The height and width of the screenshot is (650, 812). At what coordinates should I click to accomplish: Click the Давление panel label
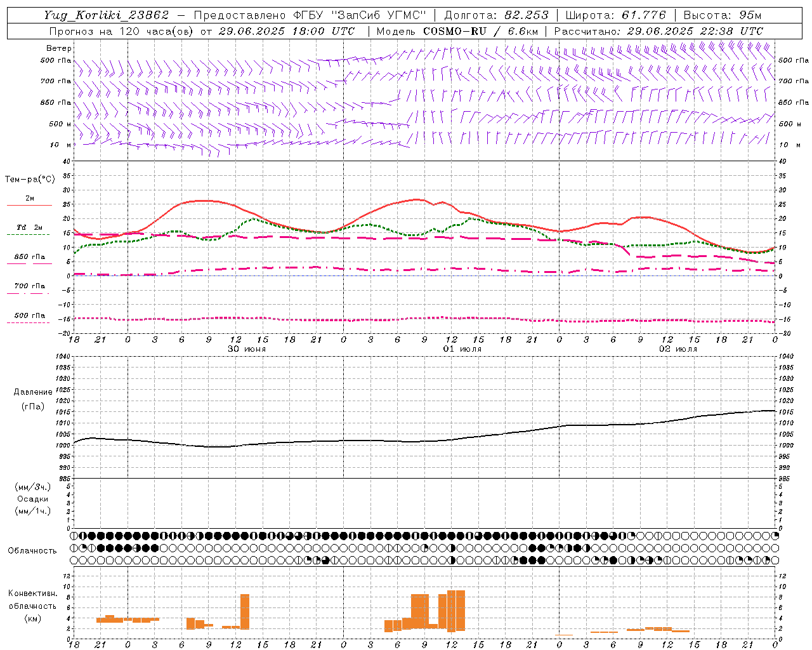(33, 392)
